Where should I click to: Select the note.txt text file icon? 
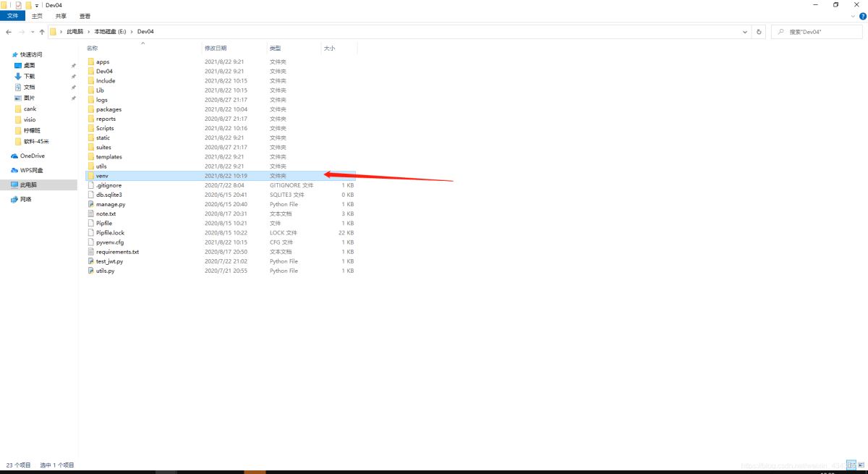[x=90, y=213]
